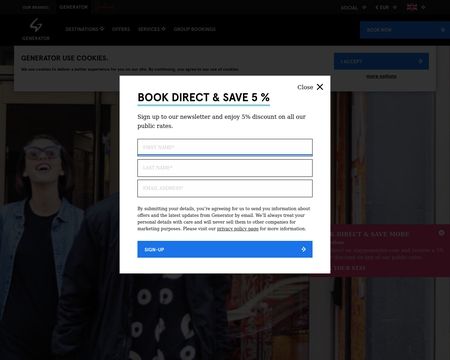Click the Last Name input field
Viewport: 450px width, 360px height.
pos(225,168)
